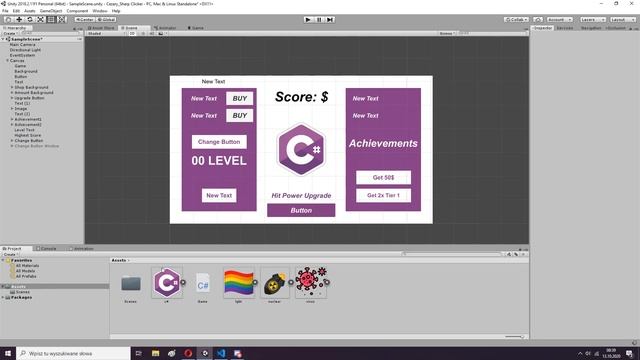The height and width of the screenshot is (360, 640).
Task: Expand Change Button in hierarchy
Action: coord(12,140)
